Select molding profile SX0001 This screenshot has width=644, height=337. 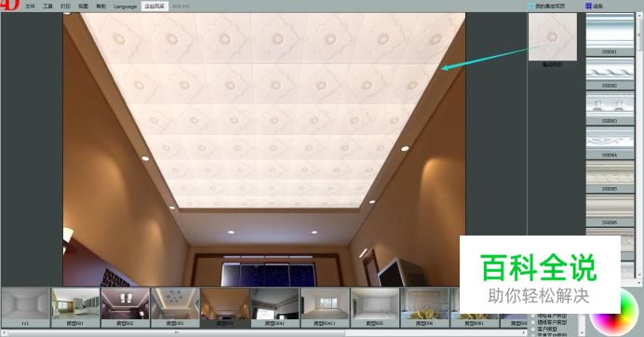tap(610, 34)
